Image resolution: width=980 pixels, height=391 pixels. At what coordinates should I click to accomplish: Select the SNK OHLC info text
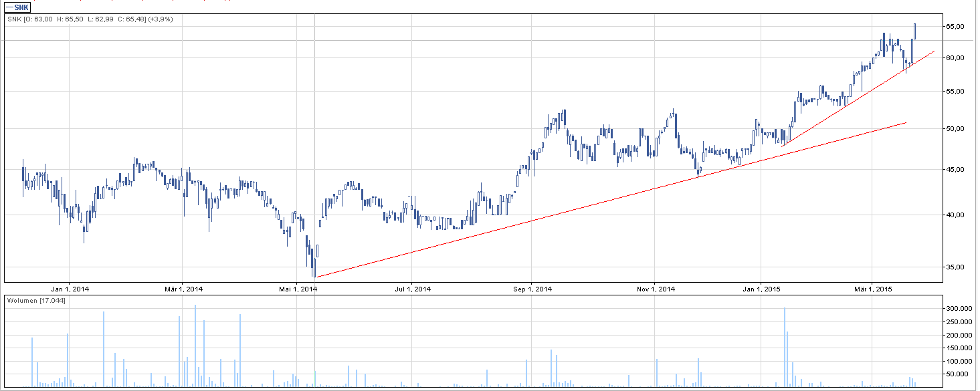[90, 19]
